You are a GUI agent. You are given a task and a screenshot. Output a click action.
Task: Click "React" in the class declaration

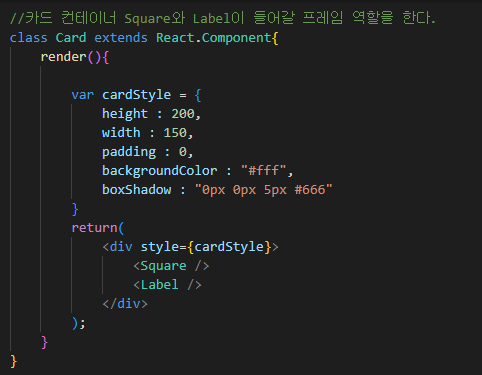click(175, 38)
